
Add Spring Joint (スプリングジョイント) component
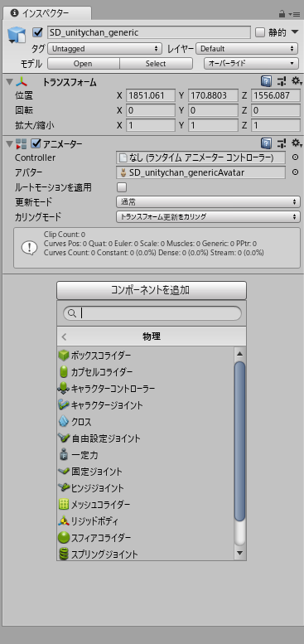click(x=145, y=554)
